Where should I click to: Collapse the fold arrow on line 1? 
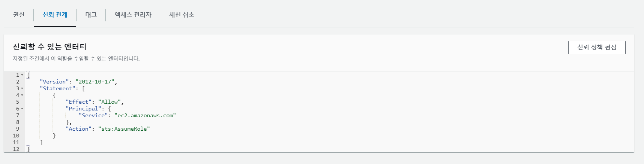pyautogui.click(x=22, y=75)
